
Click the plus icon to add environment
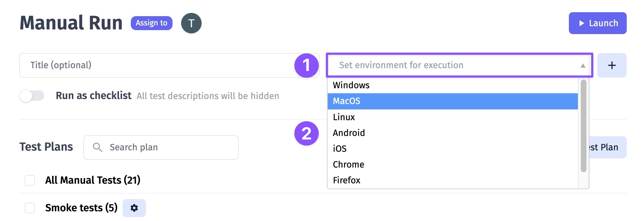[x=612, y=65]
